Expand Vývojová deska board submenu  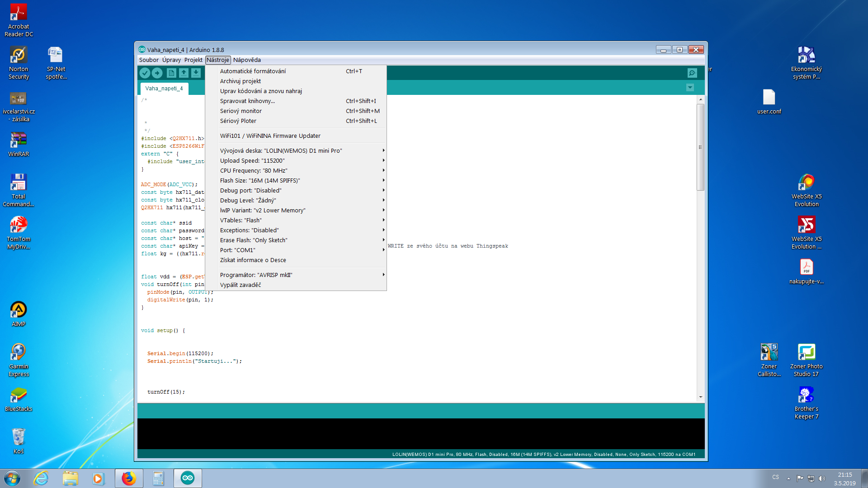(x=296, y=151)
